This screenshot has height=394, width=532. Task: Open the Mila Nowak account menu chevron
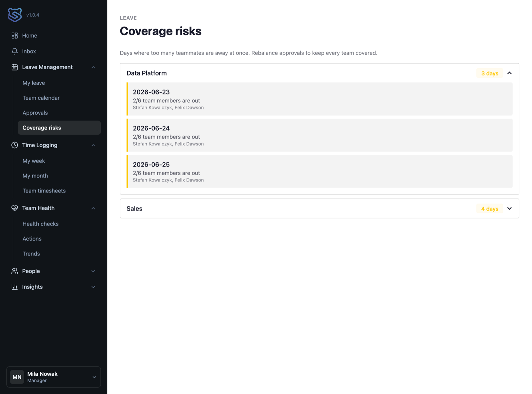[94, 377]
